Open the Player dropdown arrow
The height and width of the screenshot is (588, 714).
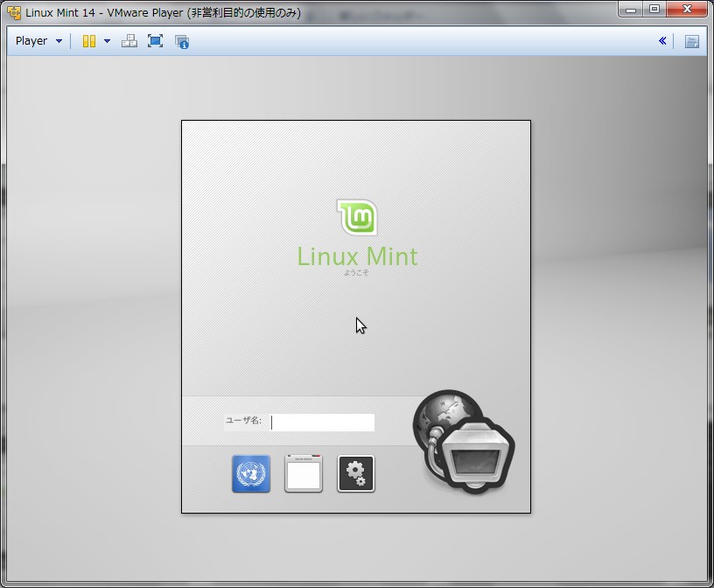59,40
